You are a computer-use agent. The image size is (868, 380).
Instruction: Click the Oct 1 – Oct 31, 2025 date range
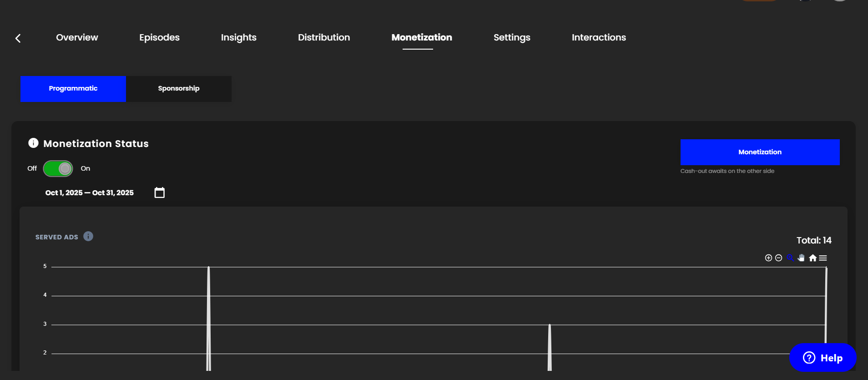pos(90,193)
